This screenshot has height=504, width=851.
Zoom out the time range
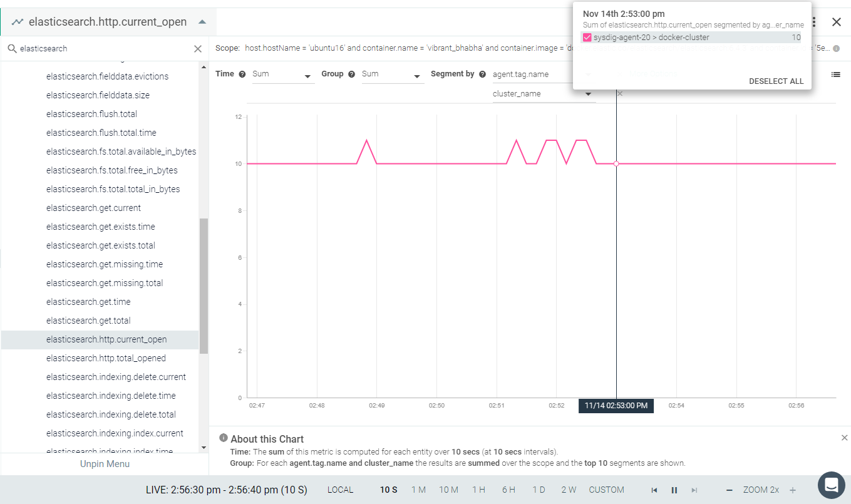click(729, 490)
